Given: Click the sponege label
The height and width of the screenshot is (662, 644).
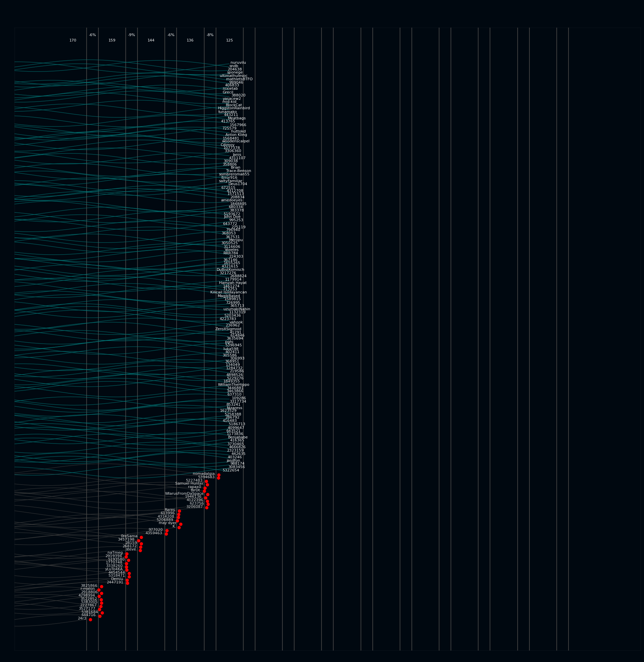Looking at the screenshot, I should [235, 73].
